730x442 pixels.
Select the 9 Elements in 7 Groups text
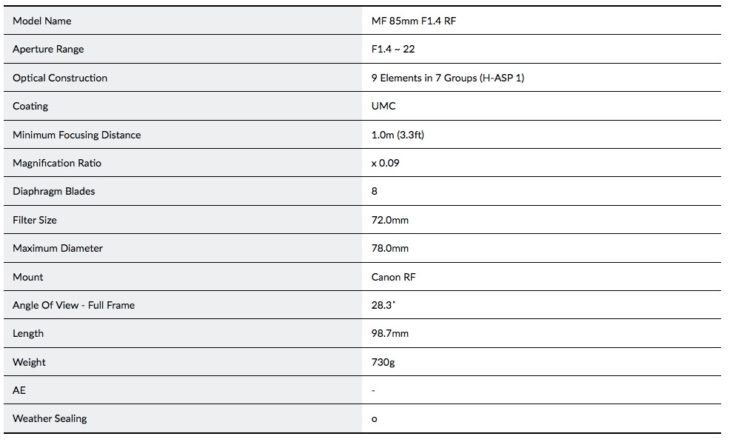(x=424, y=78)
